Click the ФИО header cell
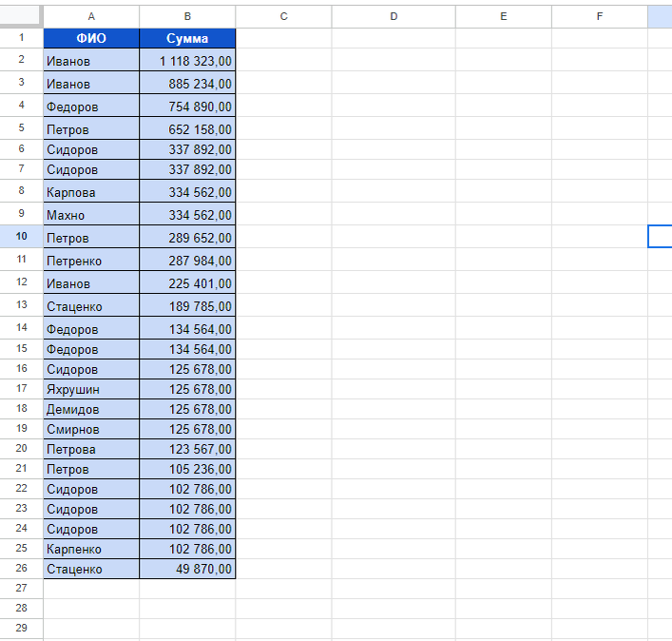Viewport: 672px width, 641px height. [x=91, y=38]
